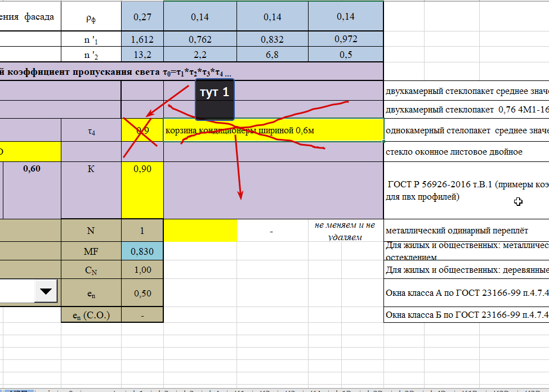Click the 'eₙ (С.О.)' label cell
Screen dimensions: 549x392
[91, 315]
